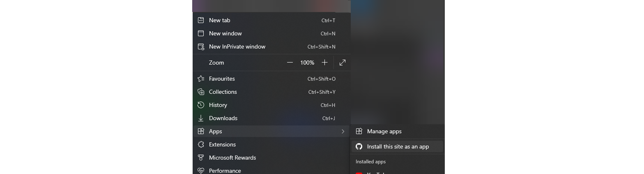Expand the Apps submenu chevron
644x174 pixels.
343,131
